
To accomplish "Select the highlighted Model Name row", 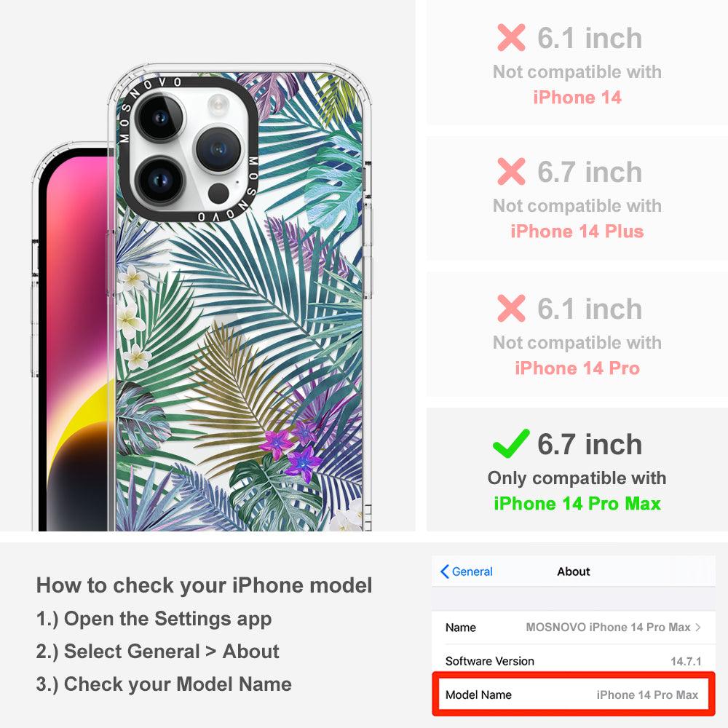I will [x=574, y=695].
